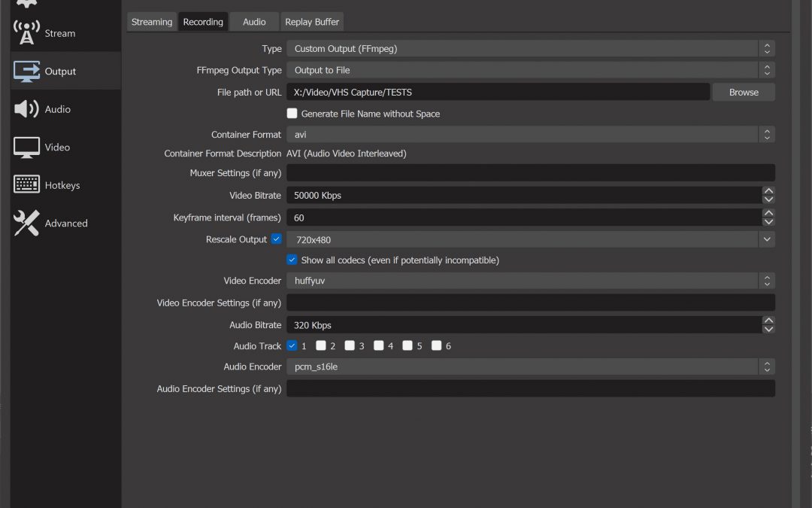Disable Show all codecs checkbox
Screen dimensions: 812x508
292,260
